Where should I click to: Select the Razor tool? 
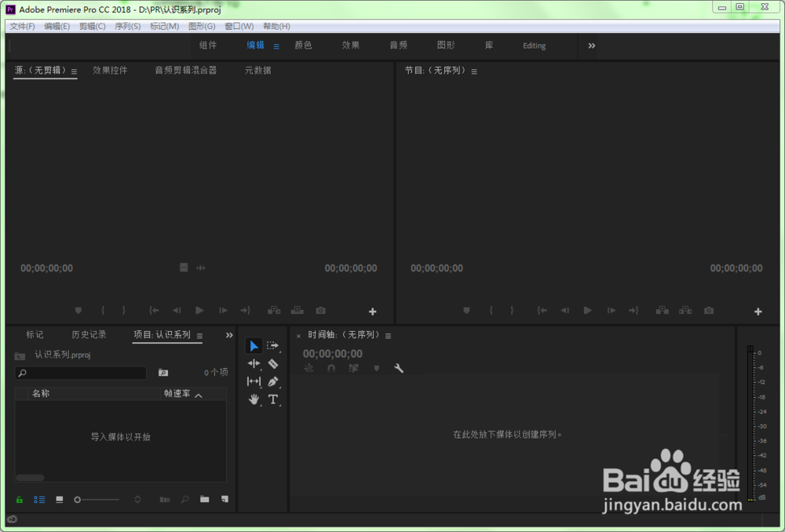(273, 364)
